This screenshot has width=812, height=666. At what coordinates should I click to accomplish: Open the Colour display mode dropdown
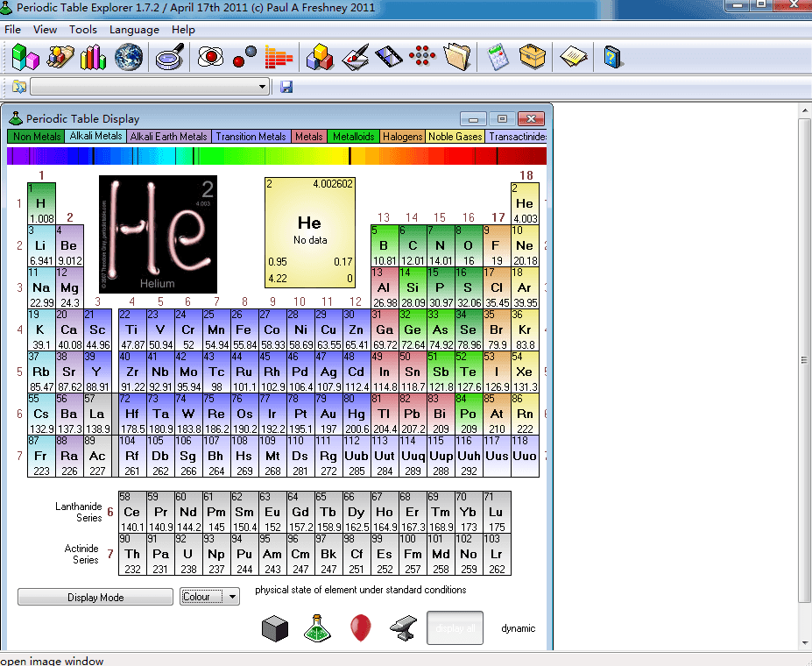click(208, 596)
